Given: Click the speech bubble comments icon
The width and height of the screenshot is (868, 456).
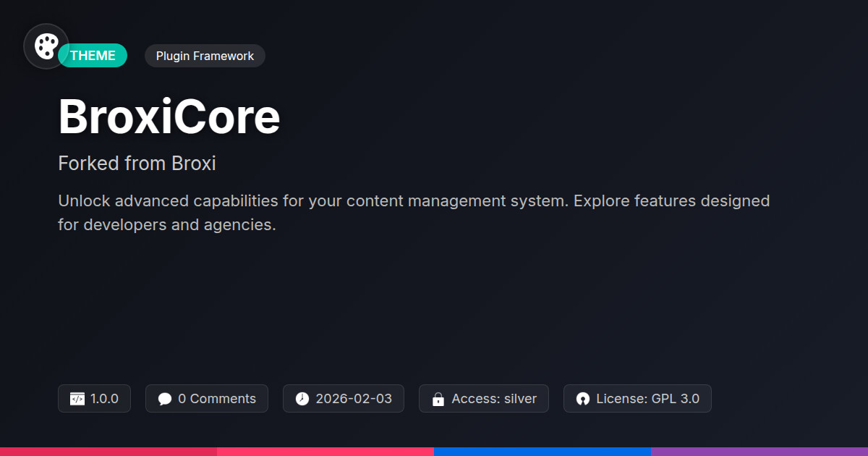Looking at the screenshot, I should click(x=165, y=399).
